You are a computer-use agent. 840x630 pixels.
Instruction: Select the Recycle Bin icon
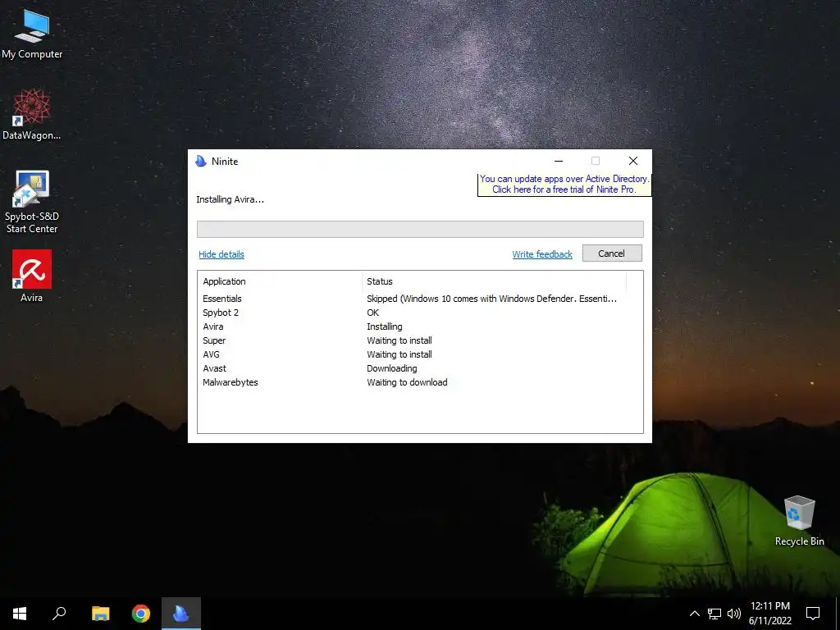[x=799, y=521]
